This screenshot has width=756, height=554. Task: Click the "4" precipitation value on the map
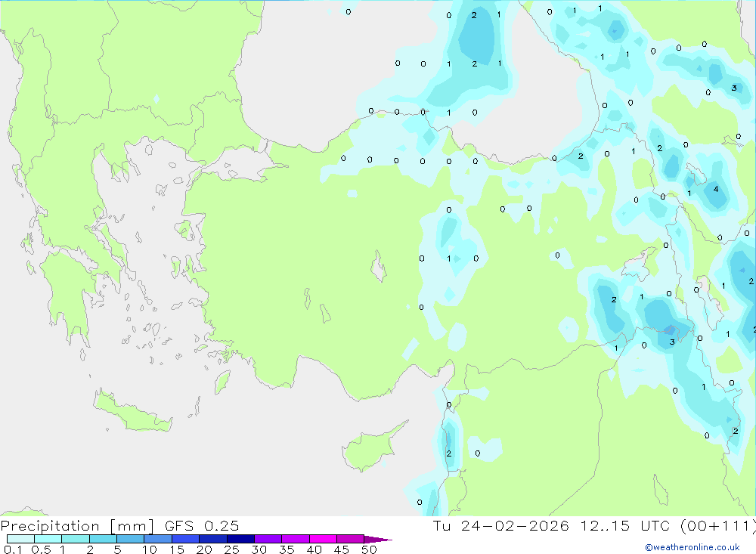(x=715, y=189)
